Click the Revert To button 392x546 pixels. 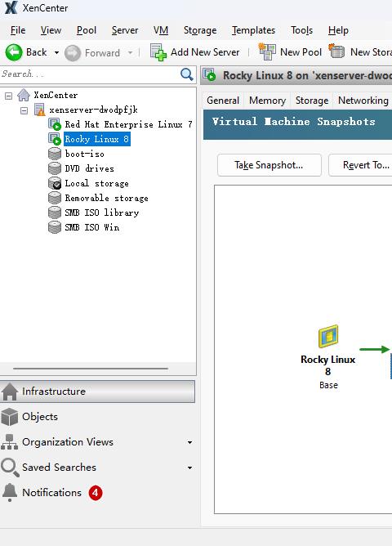361,165
